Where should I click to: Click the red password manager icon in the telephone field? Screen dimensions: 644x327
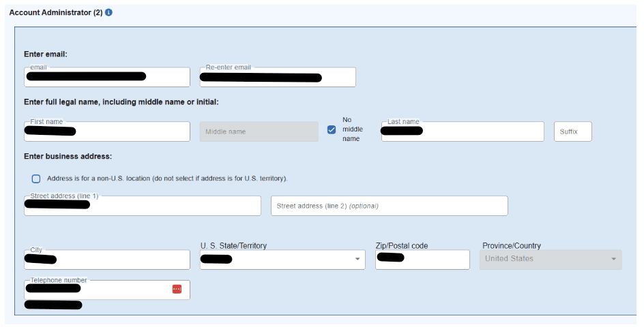point(177,290)
